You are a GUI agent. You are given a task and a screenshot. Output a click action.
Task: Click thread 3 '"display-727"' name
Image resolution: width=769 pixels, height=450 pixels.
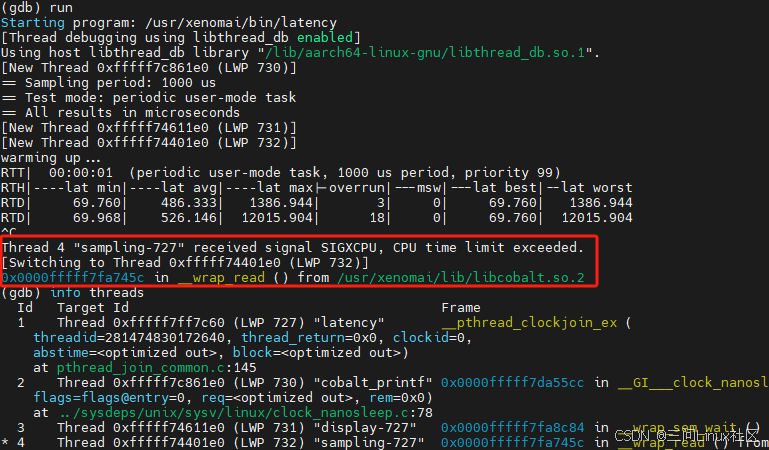365,428
